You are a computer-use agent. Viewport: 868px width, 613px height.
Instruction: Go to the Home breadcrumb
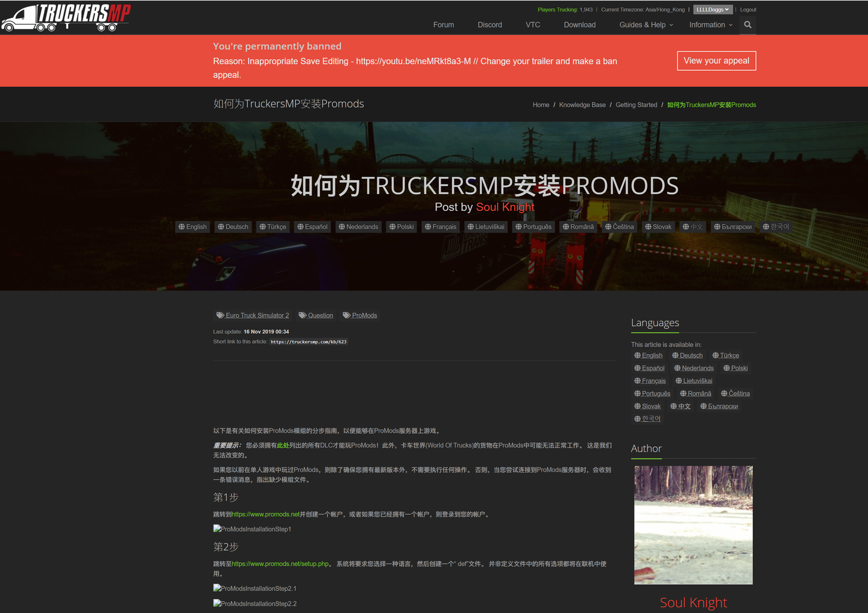coord(541,105)
